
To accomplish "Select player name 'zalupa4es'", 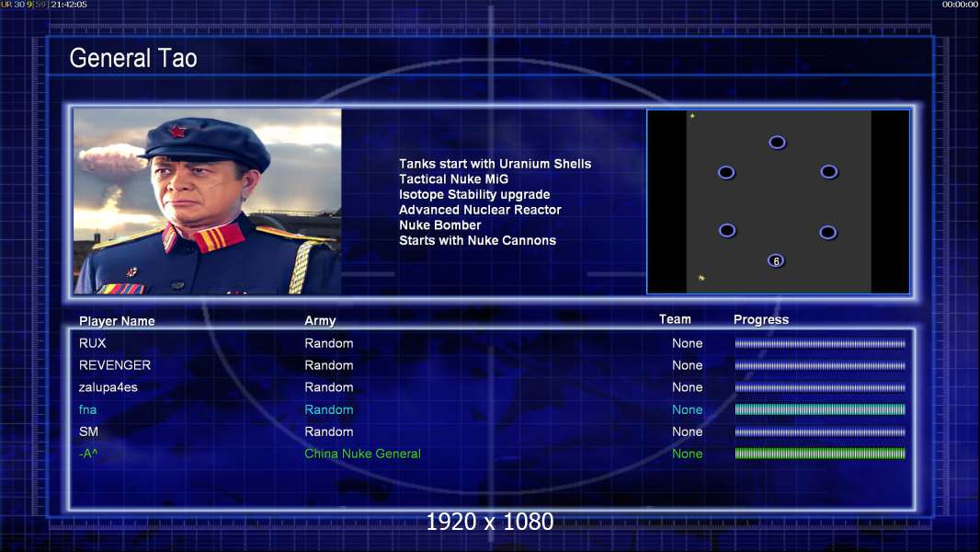I will (x=108, y=387).
